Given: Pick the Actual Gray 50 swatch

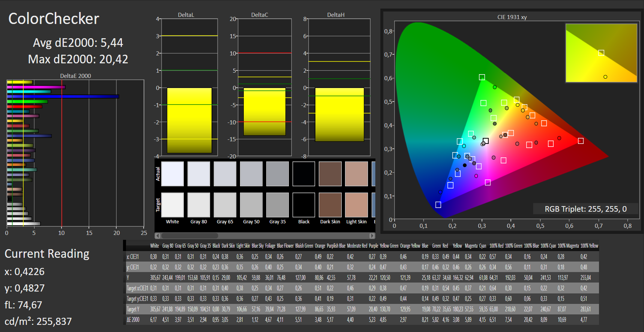Looking at the screenshot, I should pos(251,174).
